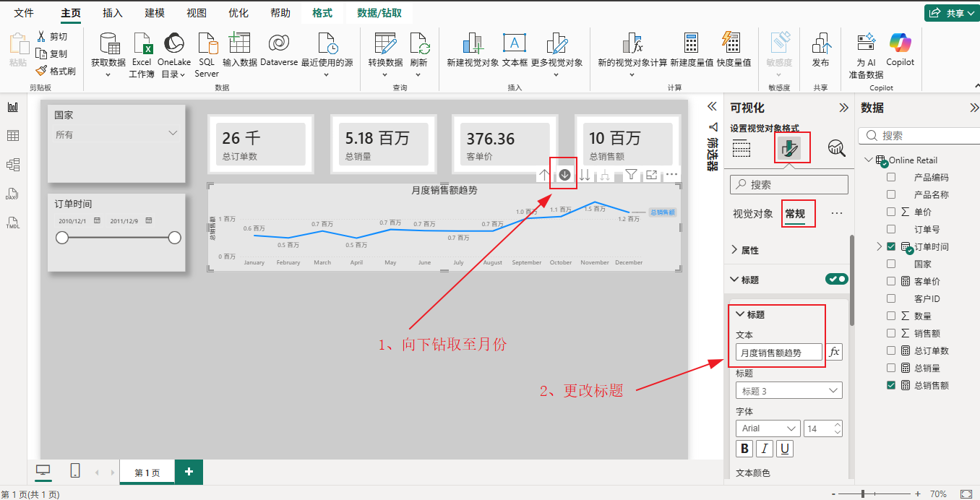Open More Visuals (更多视觉对象) icon
This screenshot has width=980, height=500.
point(556,44)
